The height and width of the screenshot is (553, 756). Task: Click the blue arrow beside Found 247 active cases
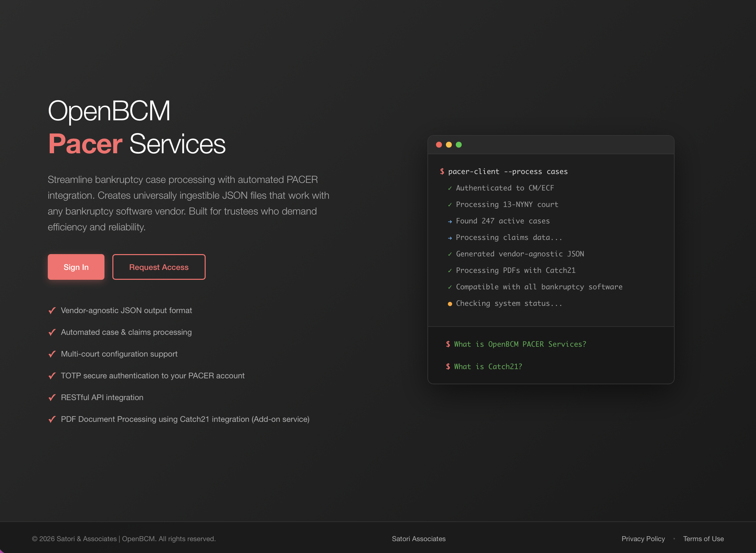[x=450, y=221]
